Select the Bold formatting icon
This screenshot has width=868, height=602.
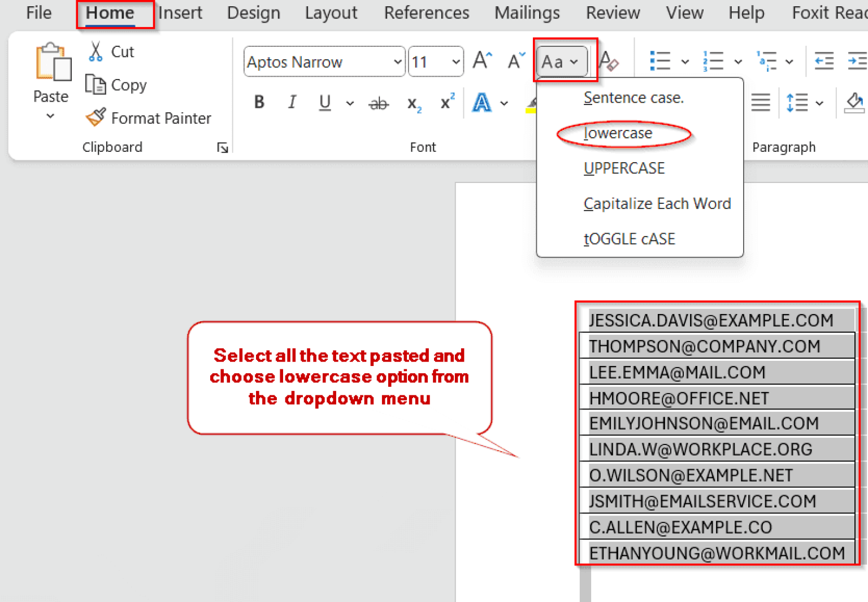tap(259, 102)
